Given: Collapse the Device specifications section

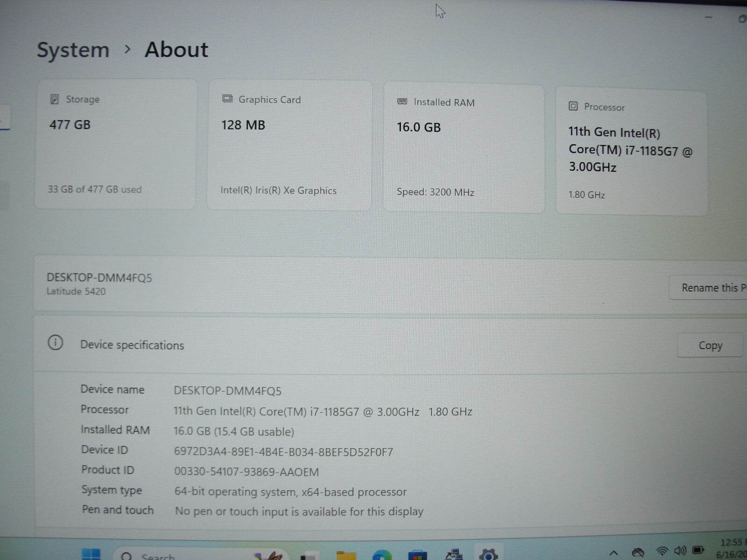Looking at the screenshot, I should tap(132, 345).
